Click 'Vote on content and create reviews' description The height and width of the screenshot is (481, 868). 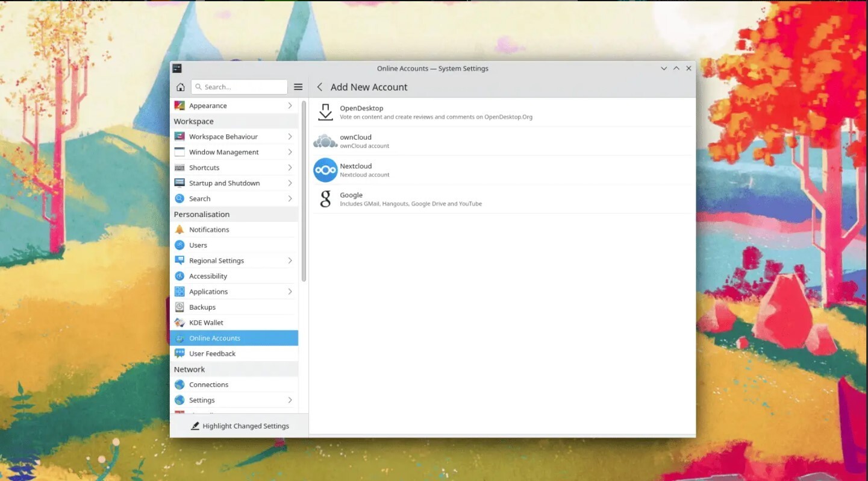pos(436,117)
